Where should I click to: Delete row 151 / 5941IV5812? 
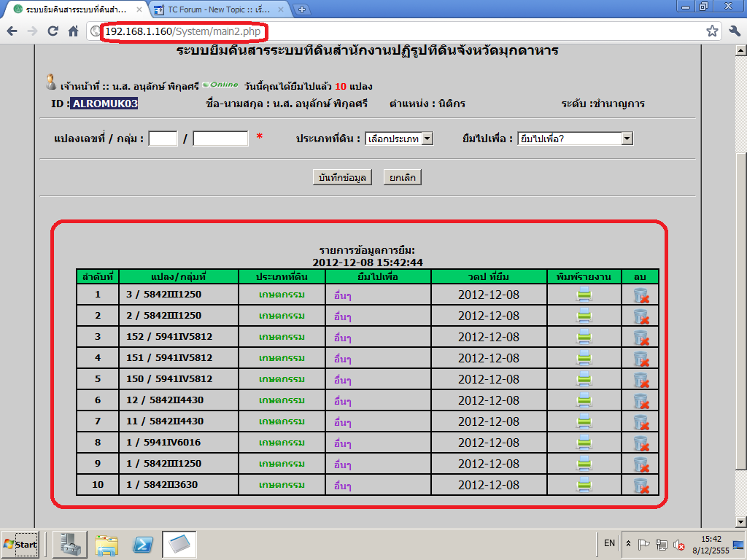pos(641,359)
